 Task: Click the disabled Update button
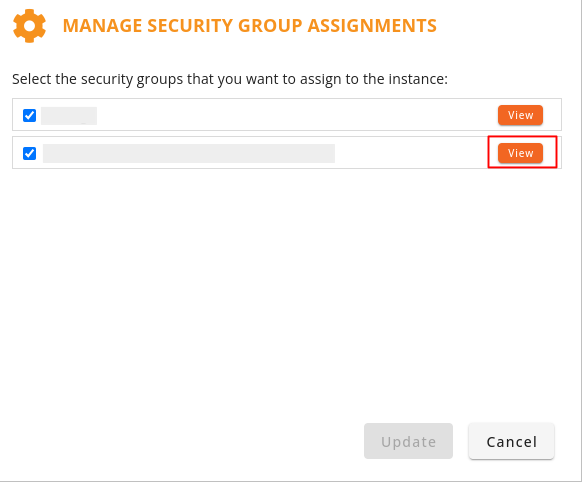click(x=408, y=441)
